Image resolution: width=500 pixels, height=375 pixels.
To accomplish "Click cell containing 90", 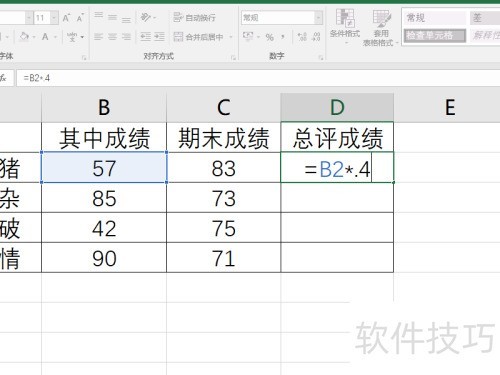I will pos(104,258).
